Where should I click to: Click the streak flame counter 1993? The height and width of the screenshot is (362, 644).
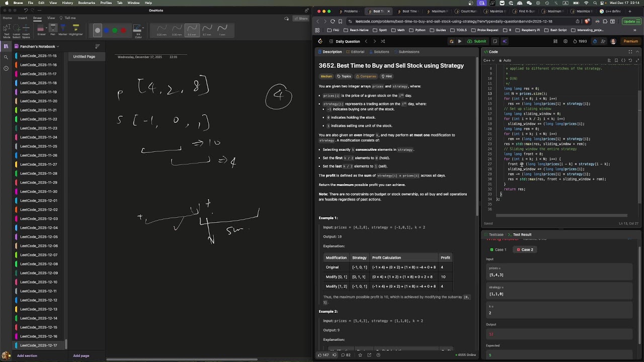(x=580, y=41)
